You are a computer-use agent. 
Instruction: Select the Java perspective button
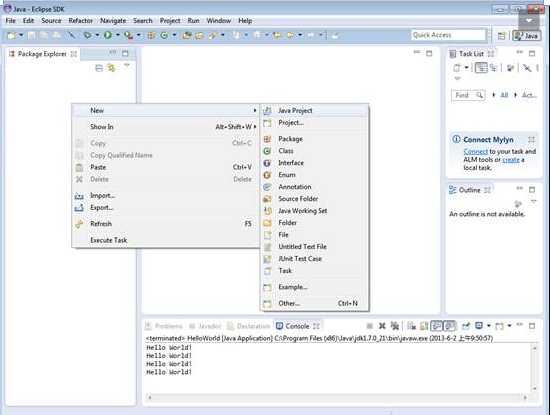(527, 35)
